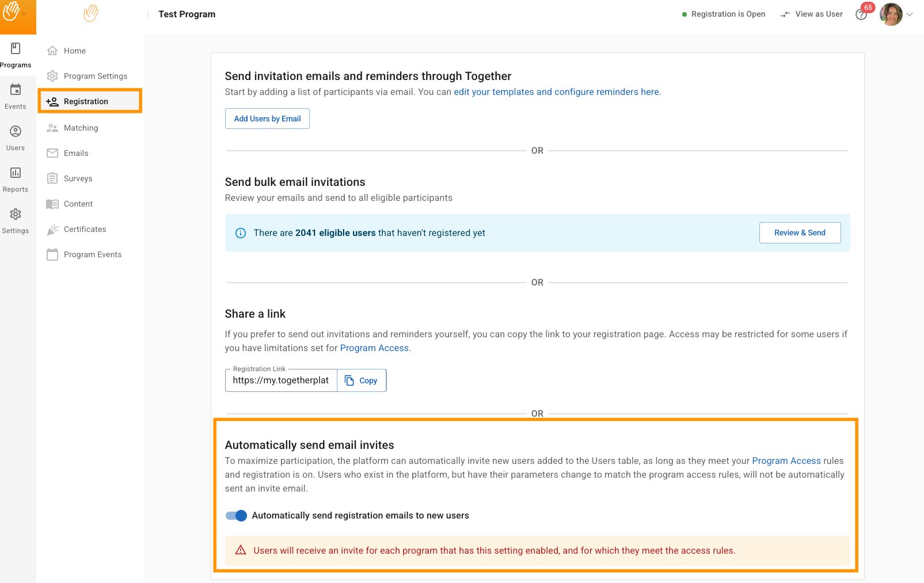Disable automatic registration emails toggle
The image size is (924, 583).
click(x=237, y=516)
